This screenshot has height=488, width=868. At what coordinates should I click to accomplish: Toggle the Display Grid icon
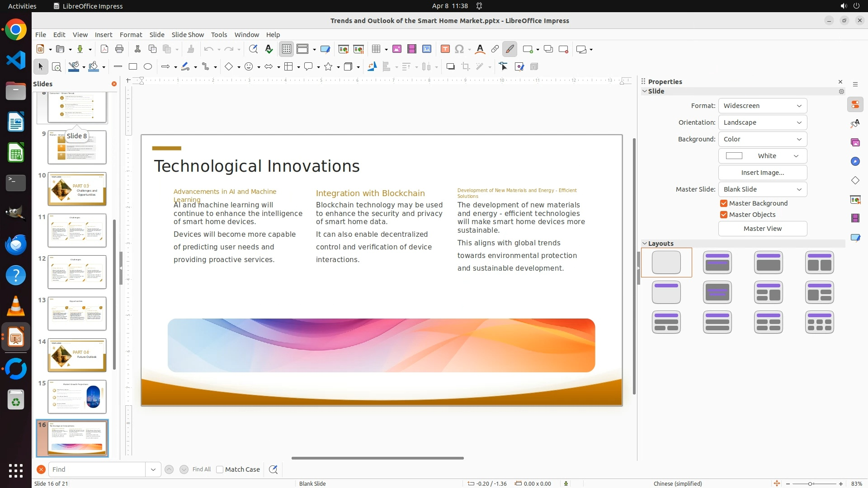pyautogui.click(x=287, y=49)
